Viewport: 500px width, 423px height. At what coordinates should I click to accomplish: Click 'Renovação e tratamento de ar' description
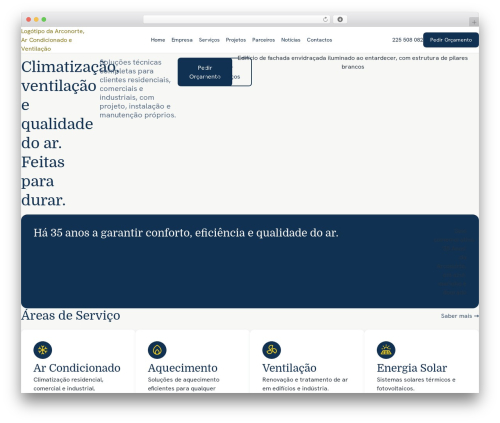click(305, 384)
